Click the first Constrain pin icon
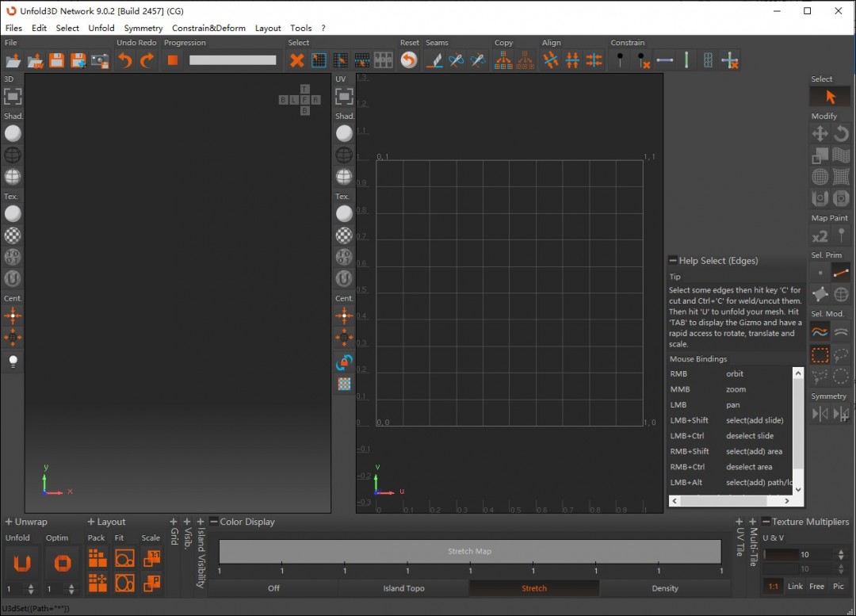Image resolution: width=856 pixels, height=616 pixels. click(x=620, y=59)
